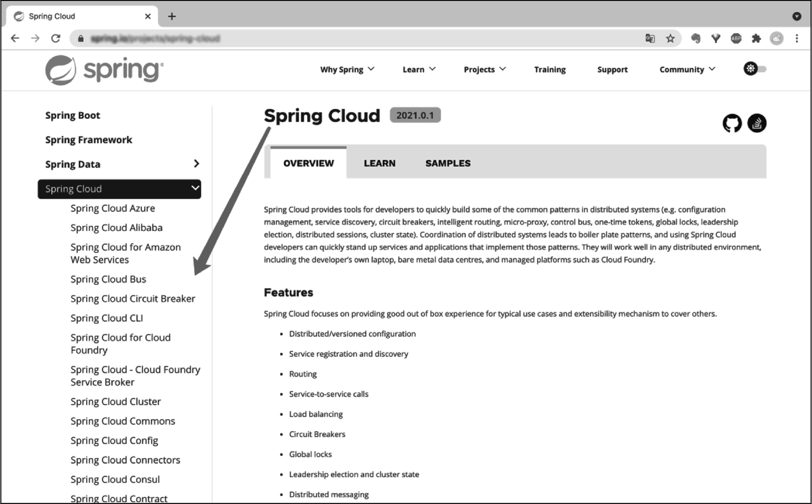This screenshot has height=504, width=812.
Task: Go back with the browser back arrow
Action: click(15, 39)
